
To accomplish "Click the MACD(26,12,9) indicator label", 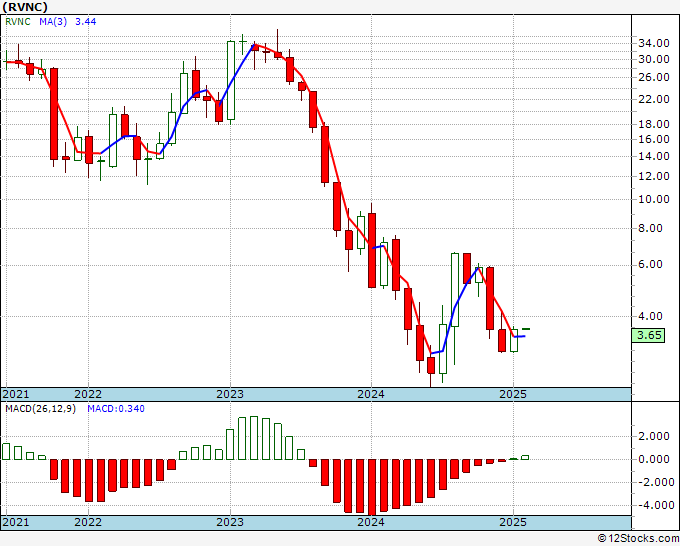I will pyautogui.click(x=40, y=409).
